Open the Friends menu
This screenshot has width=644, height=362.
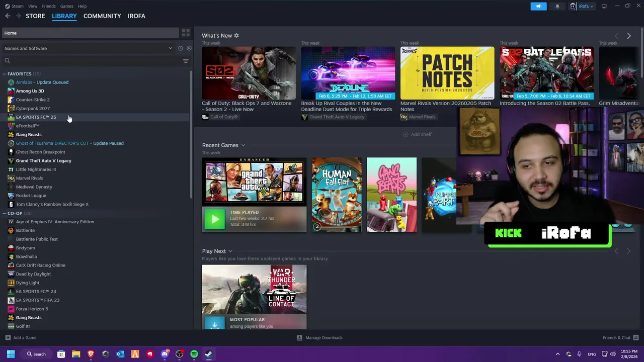tap(49, 6)
